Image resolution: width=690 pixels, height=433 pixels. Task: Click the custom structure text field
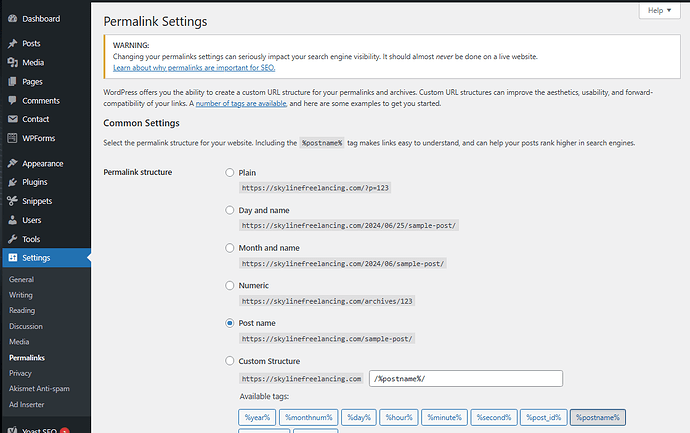point(465,379)
